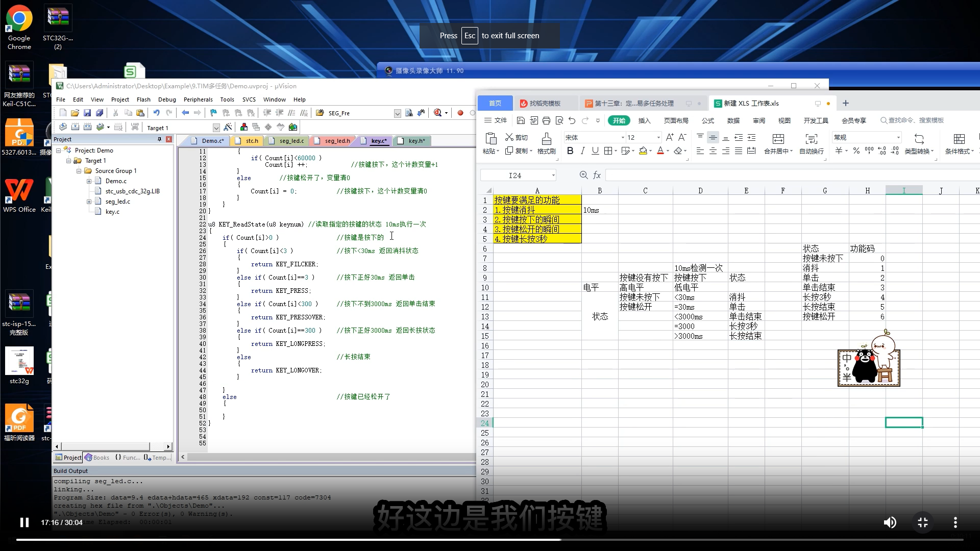Toggle Underline formatting in WPS ribbon
The width and height of the screenshot is (980, 551).
tap(595, 151)
